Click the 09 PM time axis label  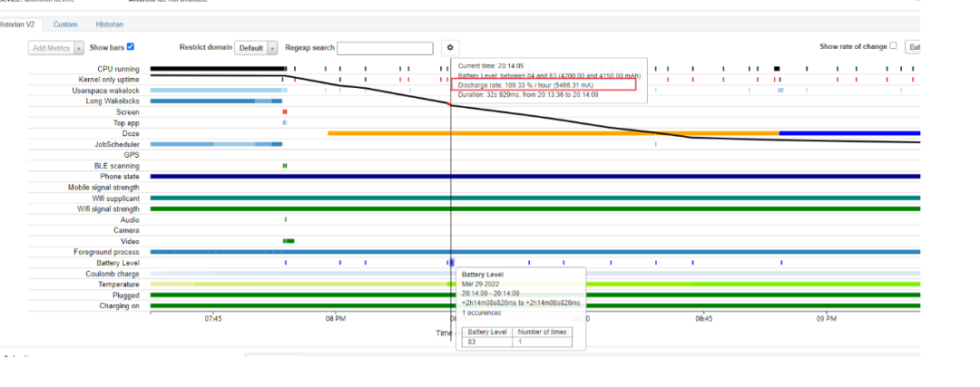coord(827,318)
